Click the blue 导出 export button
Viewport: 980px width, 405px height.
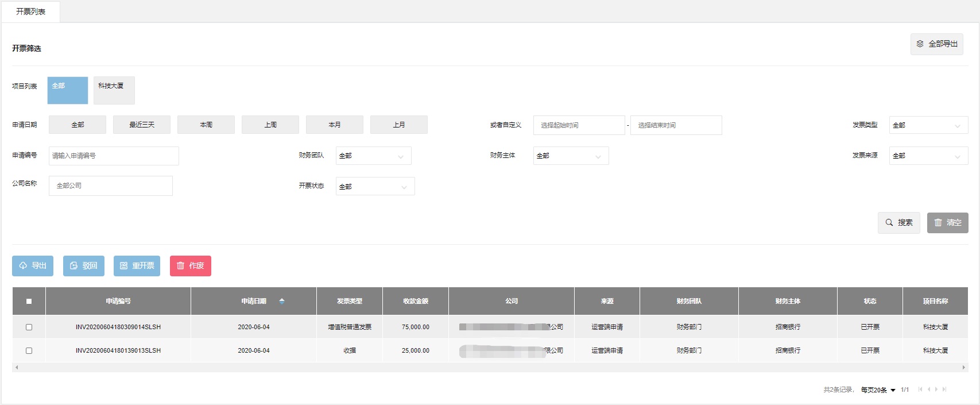(33, 266)
